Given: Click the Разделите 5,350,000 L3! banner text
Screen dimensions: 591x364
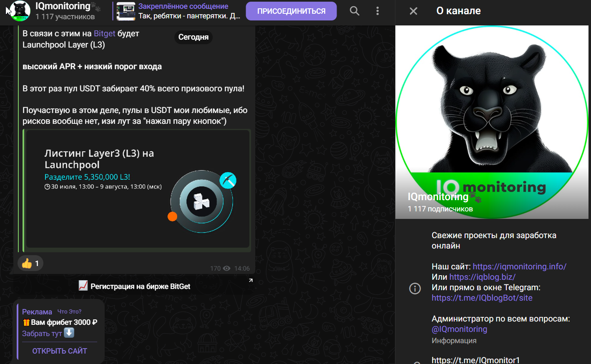Looking at the screenshot, I should [87, 177].
